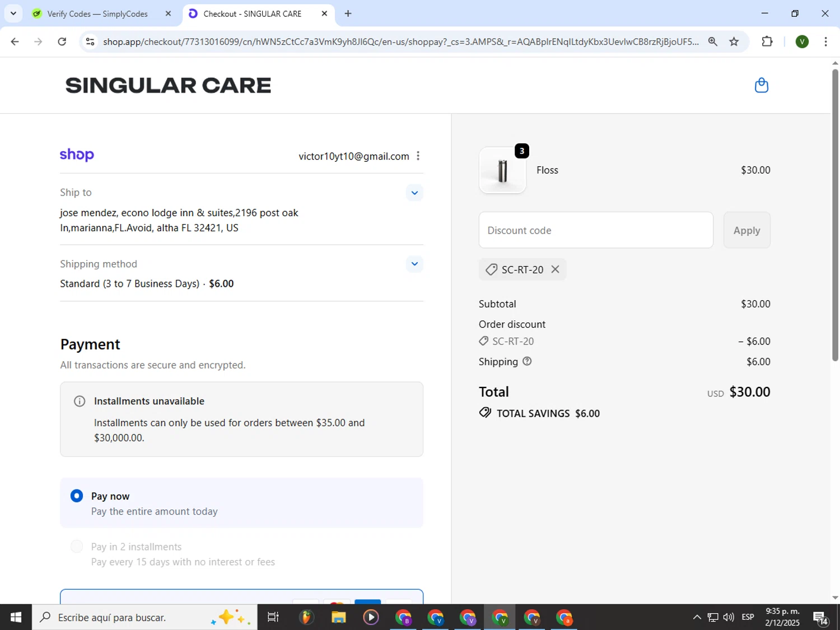Show hidden system tray icons
Image resolution: width=840 pixels, height=630 pixels.
(x=697, y=617)
